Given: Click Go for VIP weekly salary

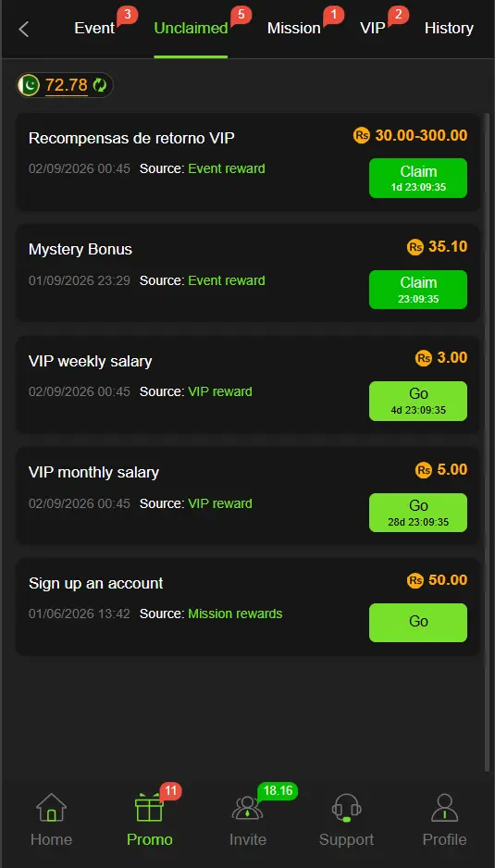Looking at the screenshot, I should point(418,402).
